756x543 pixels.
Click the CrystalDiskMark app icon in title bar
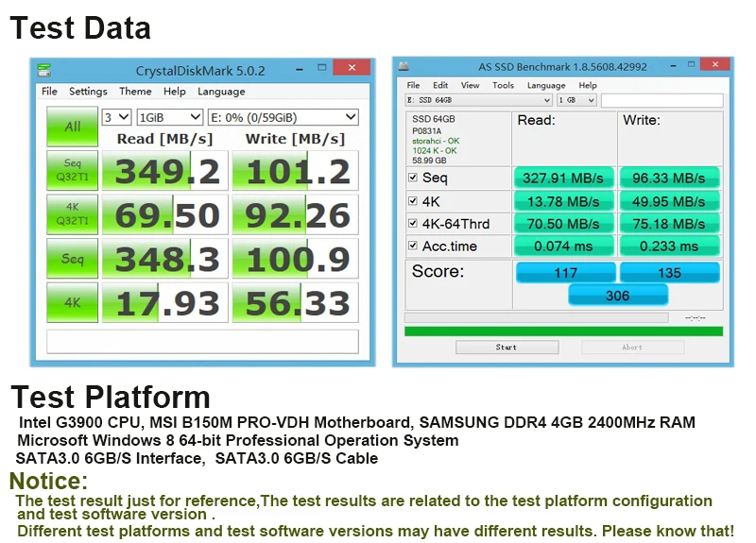[44, 70]
